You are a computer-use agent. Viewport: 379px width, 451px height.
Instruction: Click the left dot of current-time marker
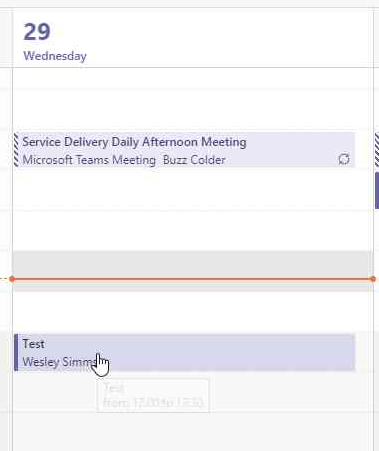pos(12,279)
